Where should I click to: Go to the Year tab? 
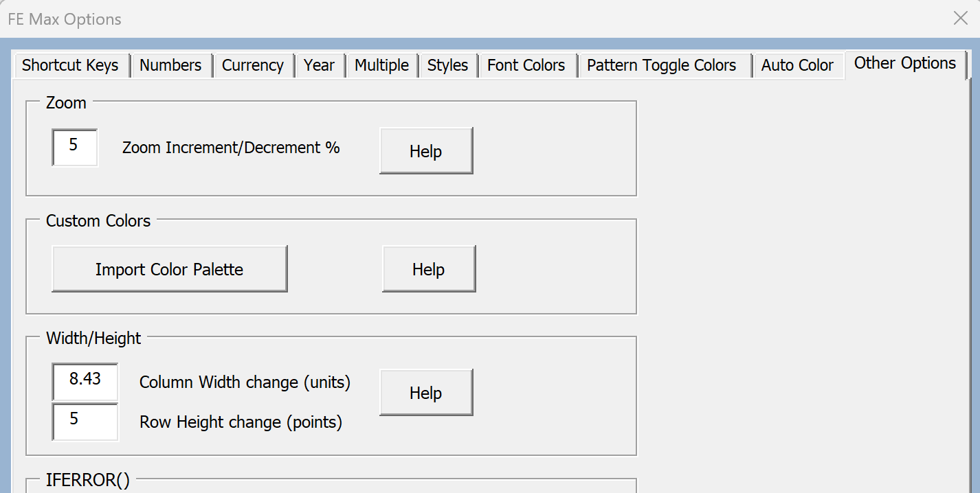click(319, 66)
